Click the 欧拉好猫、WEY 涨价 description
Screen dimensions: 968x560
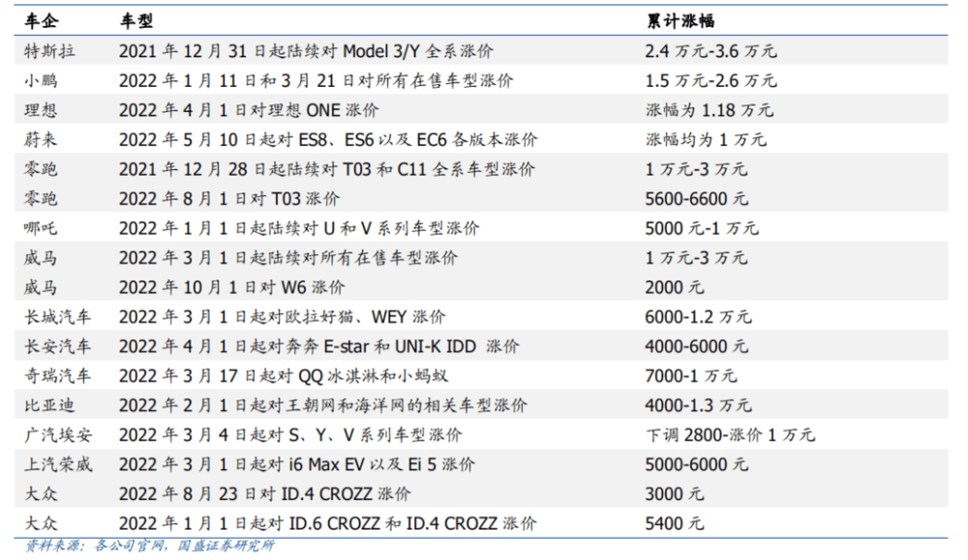pyautogui.click(x=282, y=317)
